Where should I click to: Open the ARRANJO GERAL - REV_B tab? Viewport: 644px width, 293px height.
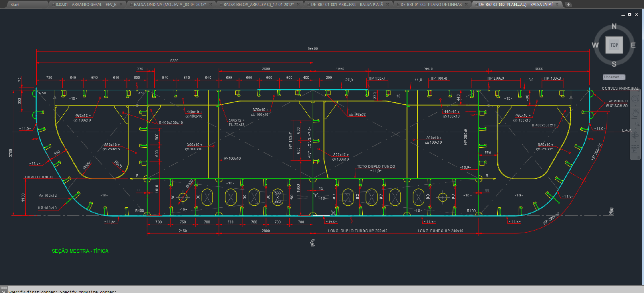coord(86,4)
